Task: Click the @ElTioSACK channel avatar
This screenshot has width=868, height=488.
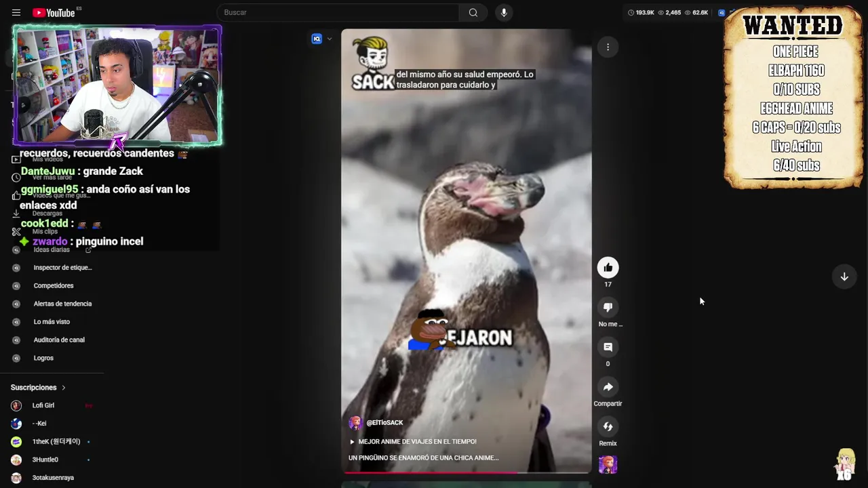Action: (x=355, y=423)
